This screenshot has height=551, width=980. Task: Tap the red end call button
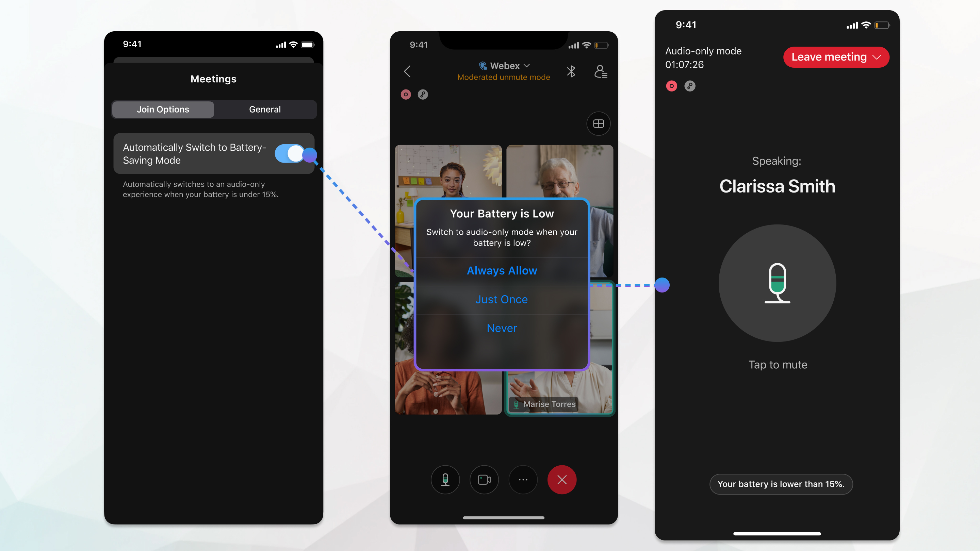(x=563, y=479)
